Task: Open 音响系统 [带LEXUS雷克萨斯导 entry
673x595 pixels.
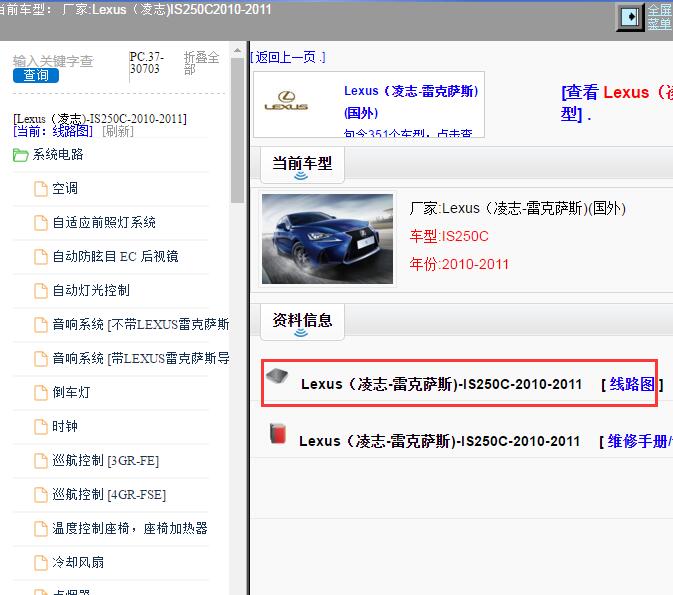Action: pos(141,358)
